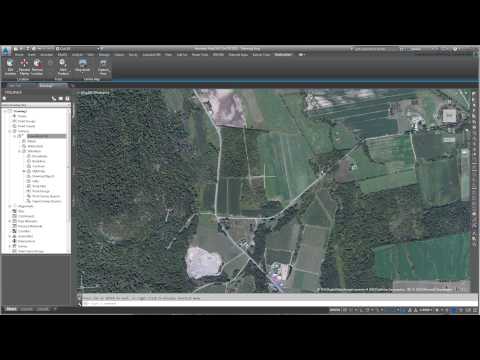The width and height of the screenshot is (480, 360).
Task: Select Watersheds under the surface
Action: (35, 146)
